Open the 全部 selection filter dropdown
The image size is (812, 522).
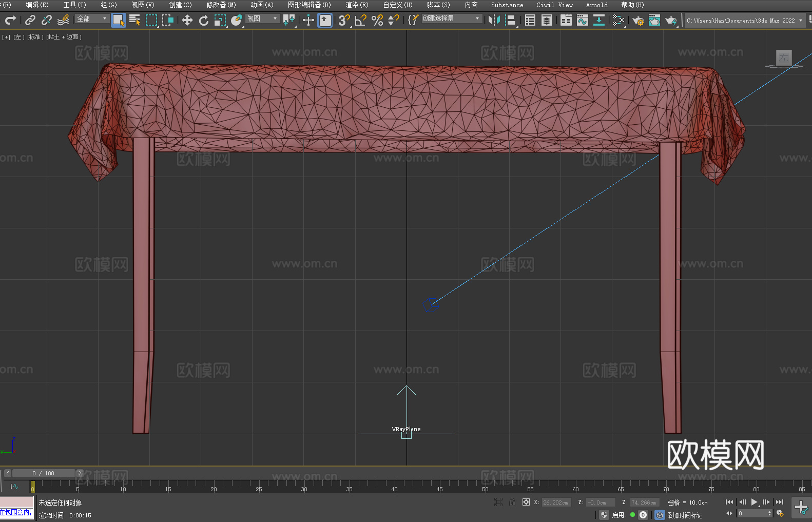[x=92, y=18]
